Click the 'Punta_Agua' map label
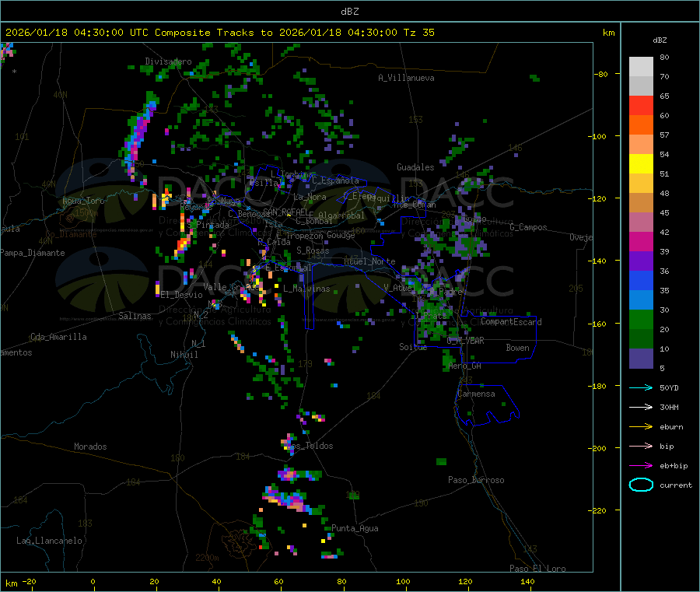This screenshot has width=700, height=592. 355,528
